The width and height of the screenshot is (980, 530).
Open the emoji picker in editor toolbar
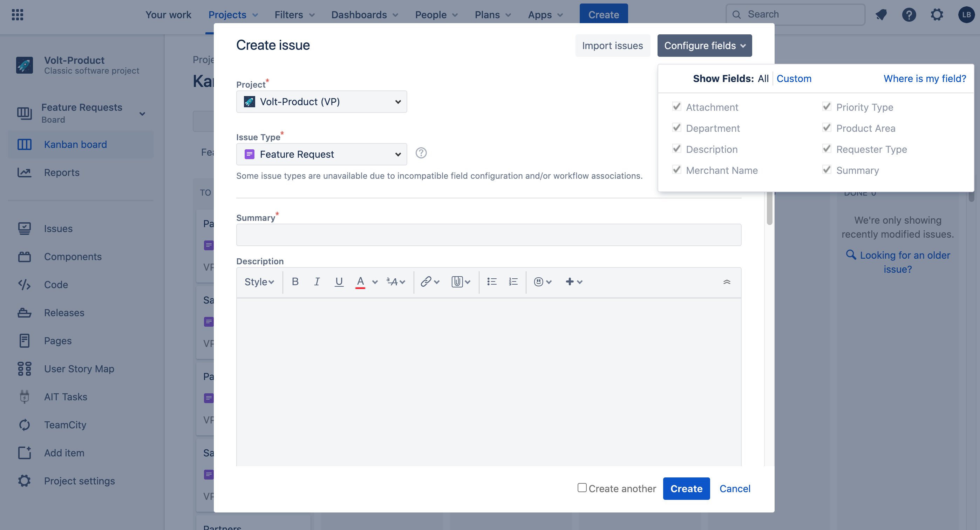[x=543, y=281]
